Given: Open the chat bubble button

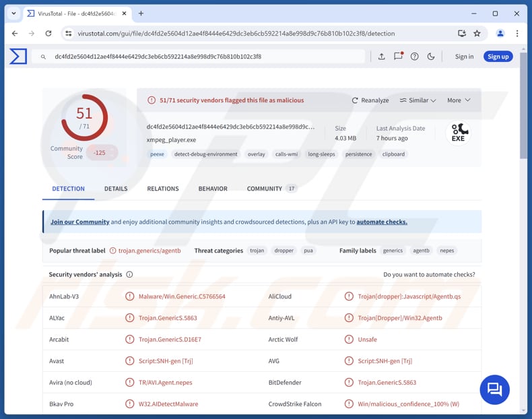Looking at the screenshot, I should tap(494, 389).
